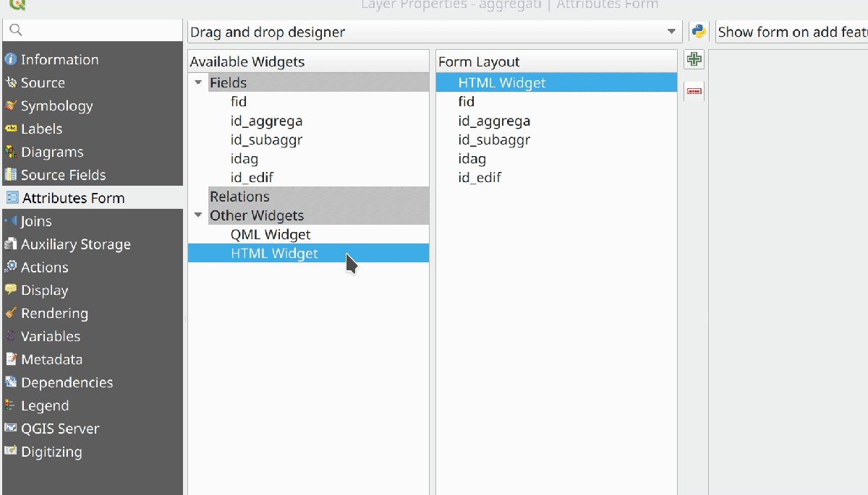Select QML Widget in Available Widgets
The image size is (868, 495).
(x=270, y=235)
